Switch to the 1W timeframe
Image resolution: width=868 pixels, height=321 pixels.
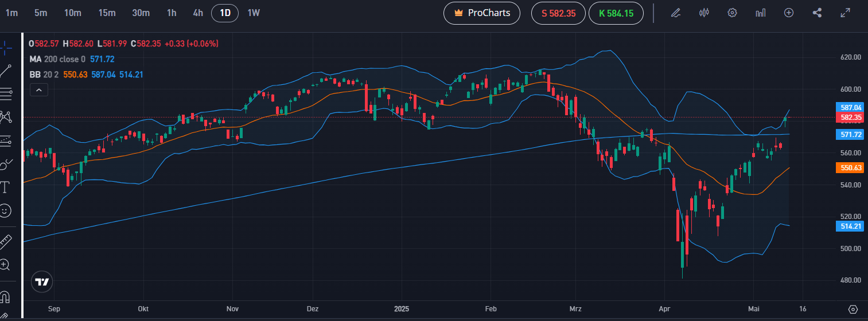pyautogui.click(x=254, y=13)
